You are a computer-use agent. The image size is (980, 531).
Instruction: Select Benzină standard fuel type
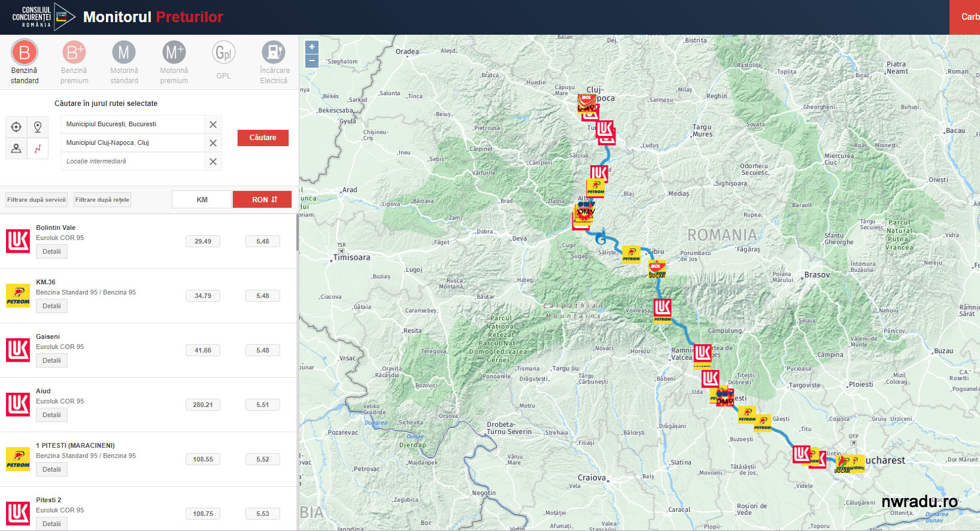[x=25, y=62]
